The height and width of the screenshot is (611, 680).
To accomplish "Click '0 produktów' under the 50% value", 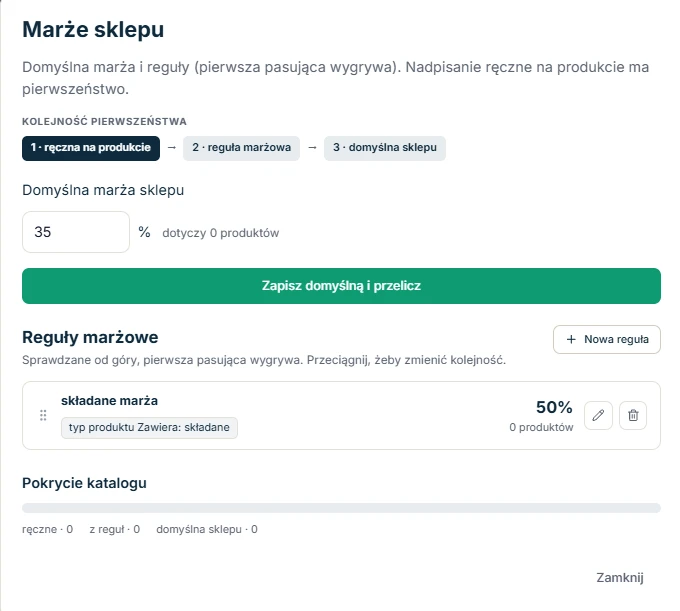I will (x=541, y=428).
